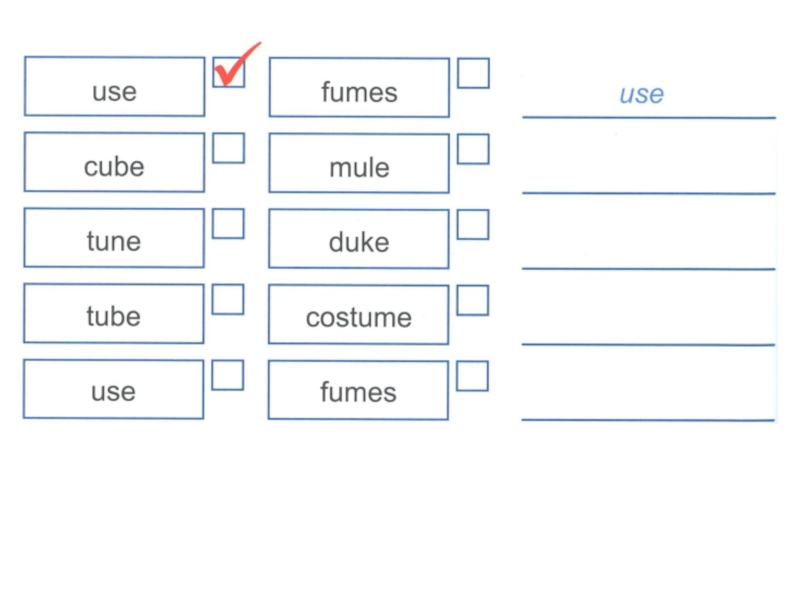Uncheck the red-ticked checkbox beside use
This screenshot has height=600, width=800.
coord(228,72)
